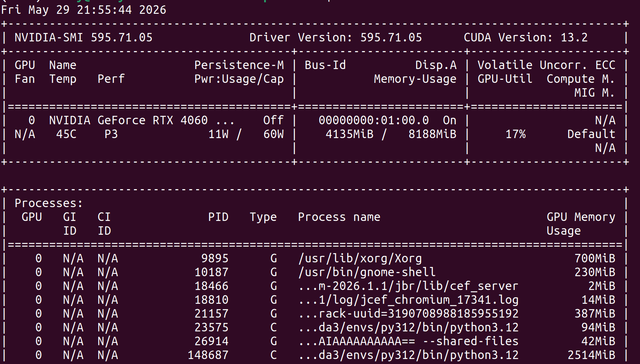Screen dimensions: 640x364
Task: Select PID 9895 in the process table
Action: point(215,259)
